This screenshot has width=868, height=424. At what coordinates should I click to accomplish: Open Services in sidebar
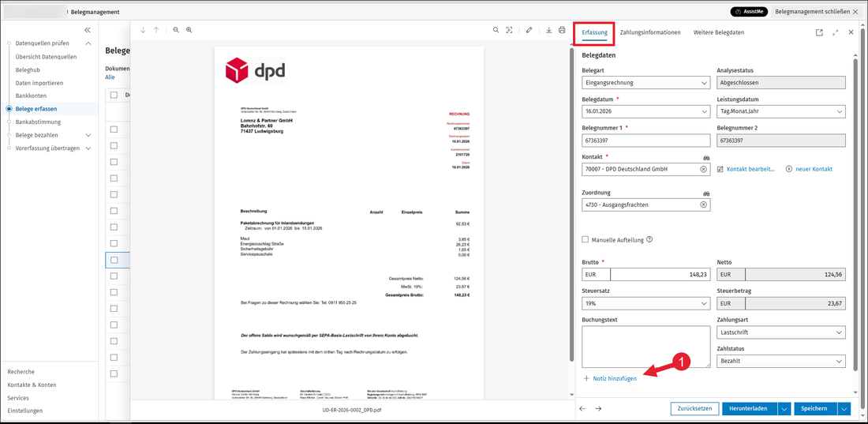(18, 398)
